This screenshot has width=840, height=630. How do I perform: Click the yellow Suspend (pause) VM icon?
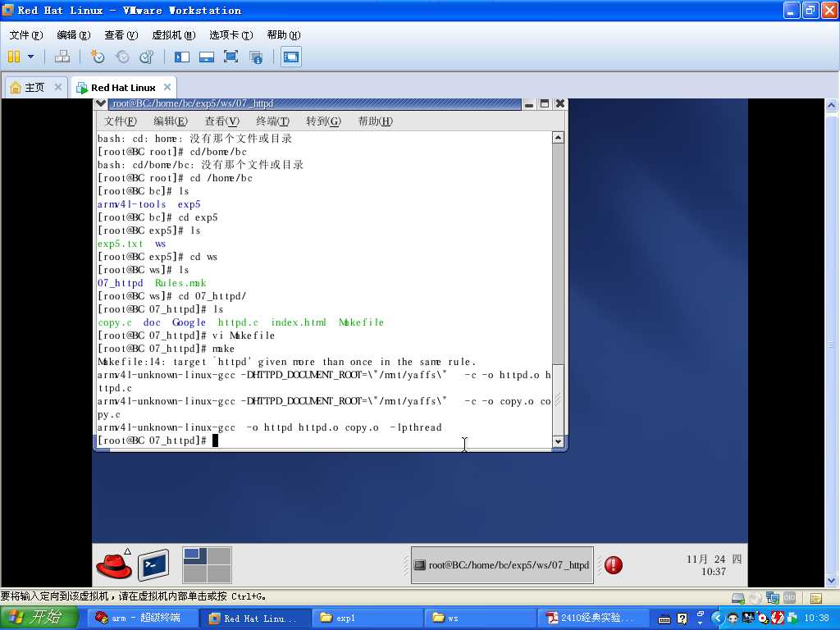point(14,57)
